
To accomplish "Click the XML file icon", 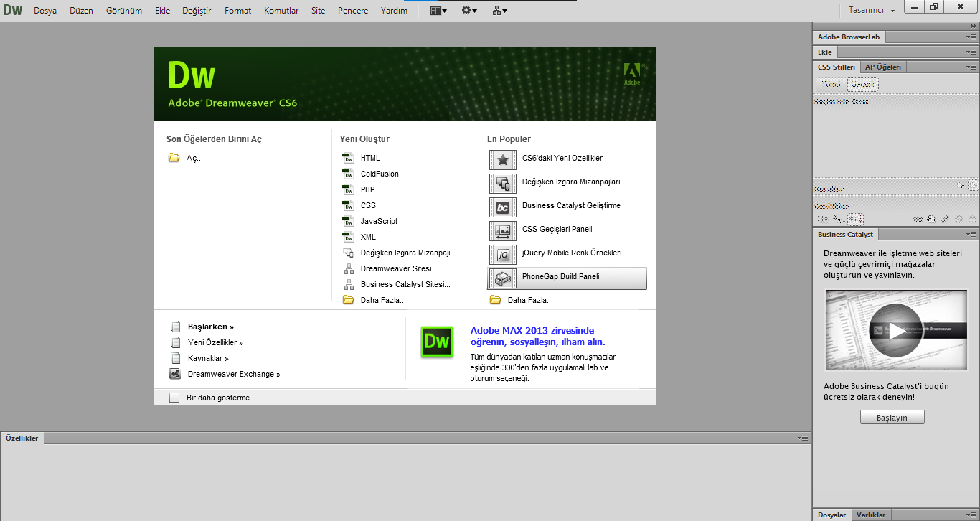I will point(348,237).
